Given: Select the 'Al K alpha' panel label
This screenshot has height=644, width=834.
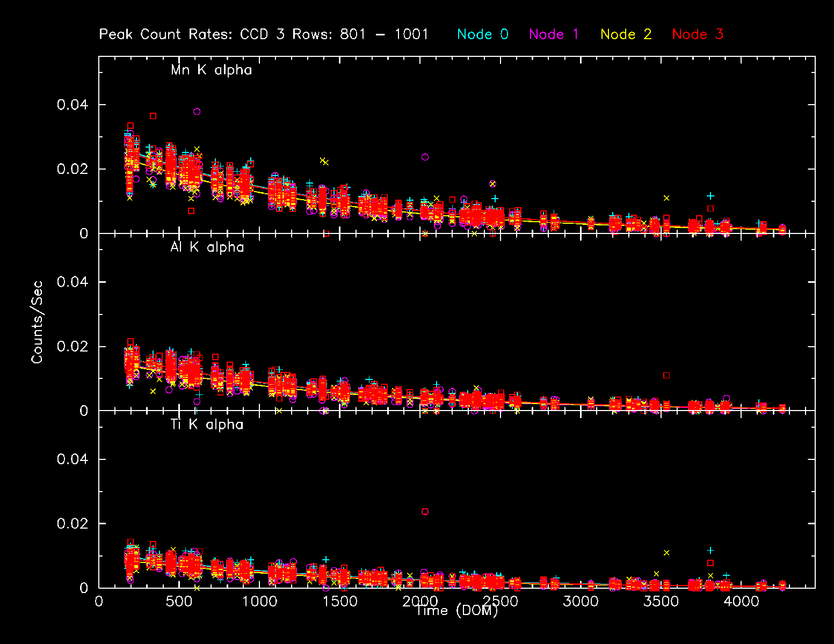Looking at the screenshot, I should coord(207,247).
